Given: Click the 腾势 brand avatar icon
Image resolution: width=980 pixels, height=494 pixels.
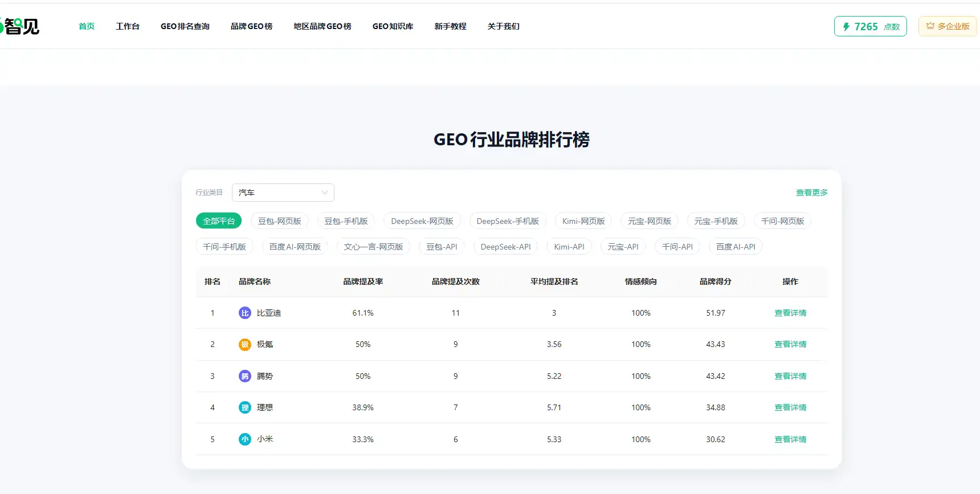Looking at the screenshot, I should (x=245, y=376).
